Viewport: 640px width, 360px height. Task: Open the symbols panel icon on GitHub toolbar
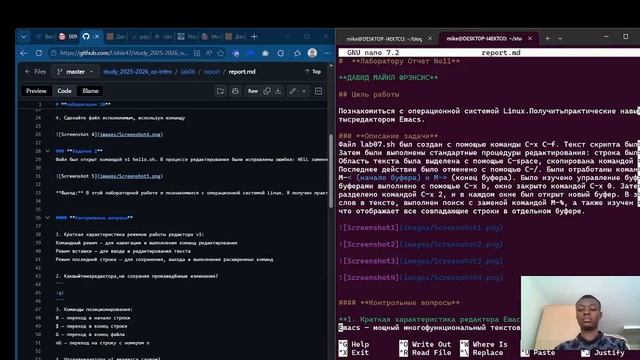319,91
